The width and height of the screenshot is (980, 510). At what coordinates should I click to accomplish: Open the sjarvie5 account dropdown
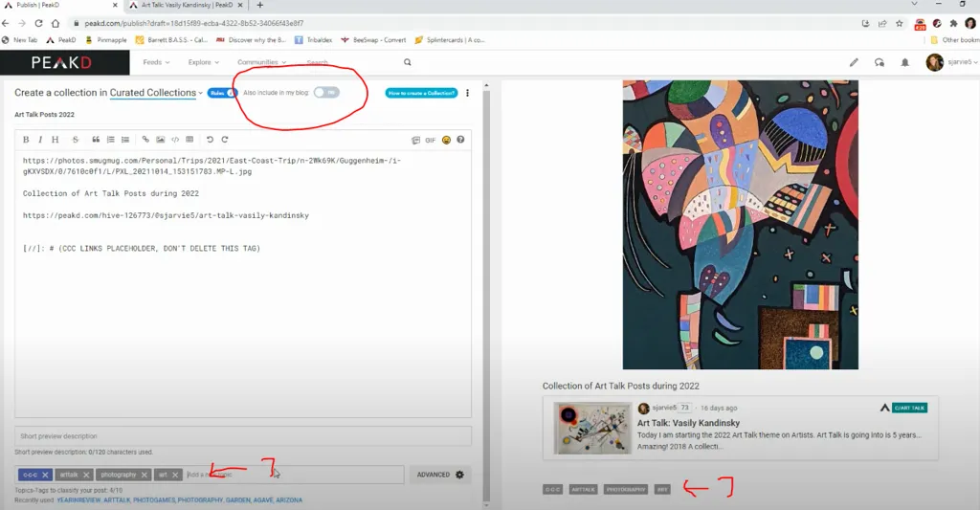pos(952,62)
